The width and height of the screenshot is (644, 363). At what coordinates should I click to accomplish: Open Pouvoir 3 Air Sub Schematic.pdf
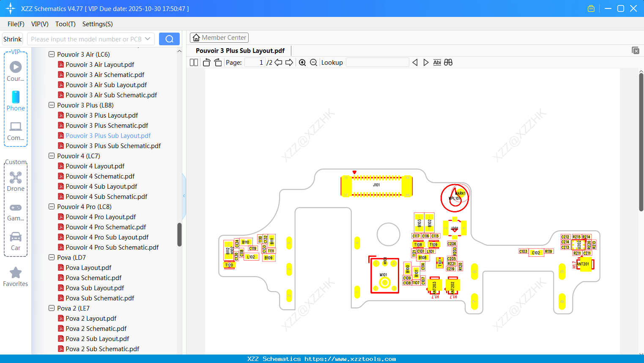111,95
